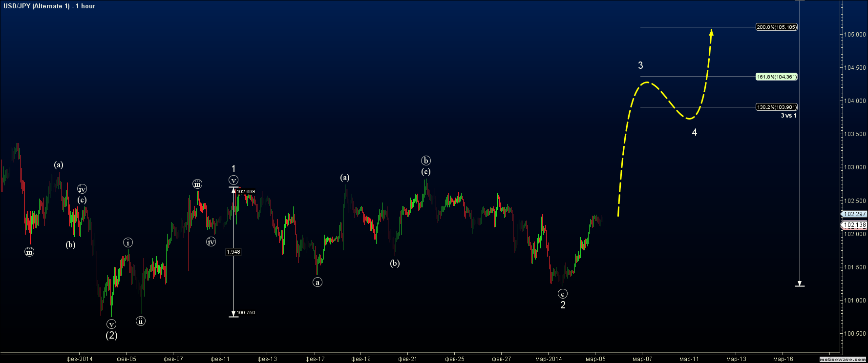The width and height of the screenshot is (868, 363).
Task: Select the circled v label above (2)
Action: tap(112, 324)
